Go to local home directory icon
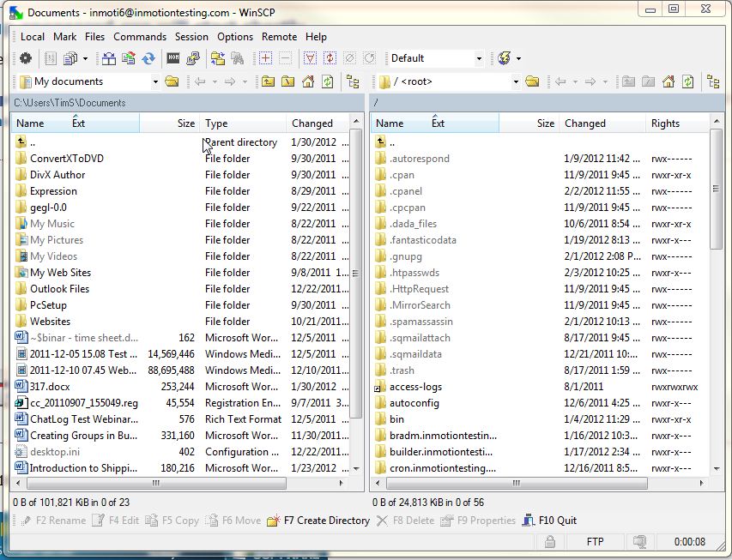Screen dimensions: 732x560 pyautogui.click(x=306, y=81)
